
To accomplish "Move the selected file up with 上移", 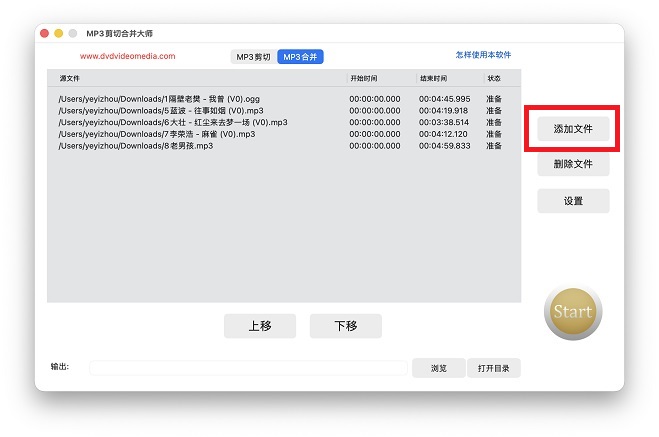I will pos(259,326).
